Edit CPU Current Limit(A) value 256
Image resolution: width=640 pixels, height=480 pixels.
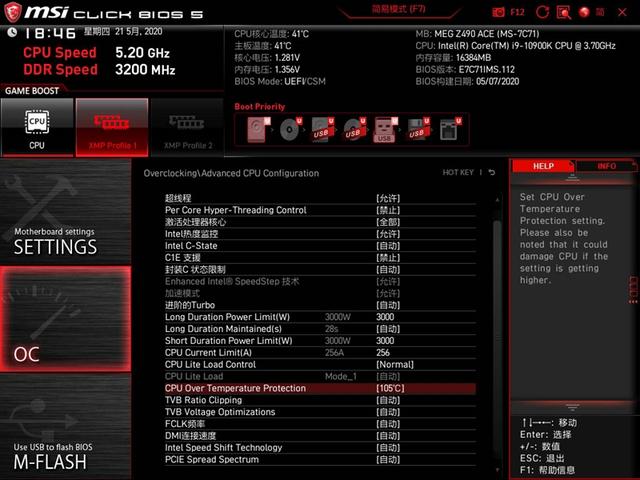[383, 352]
